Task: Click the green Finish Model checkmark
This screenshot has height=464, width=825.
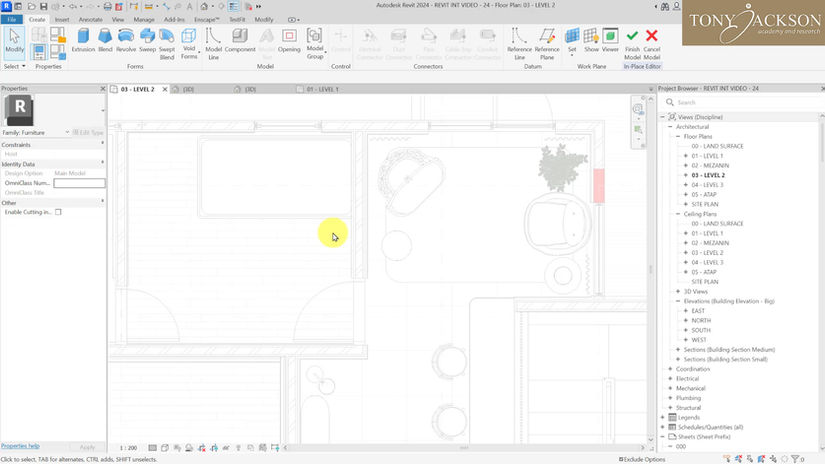Action: (632, 44)
